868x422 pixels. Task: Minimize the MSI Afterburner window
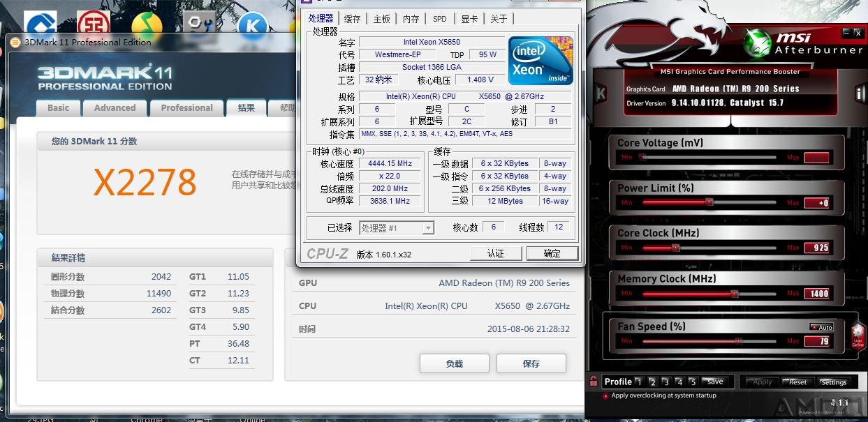pos(846,33)
